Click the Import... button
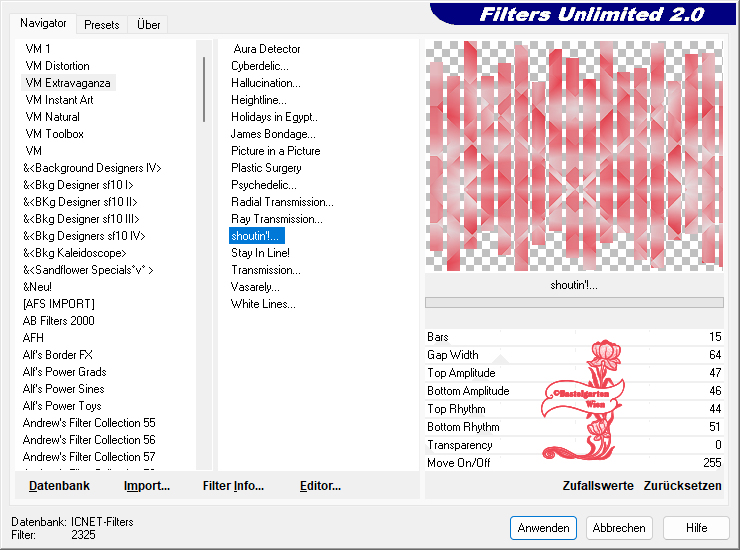The width and height of the screenshot is (740, 550). (x=147, y=485)
